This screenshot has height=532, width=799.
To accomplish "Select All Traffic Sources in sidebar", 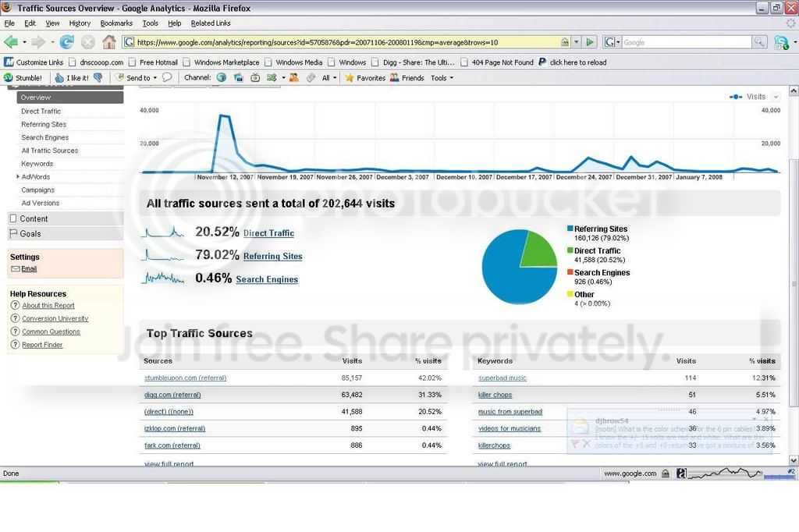I will 50,151.
